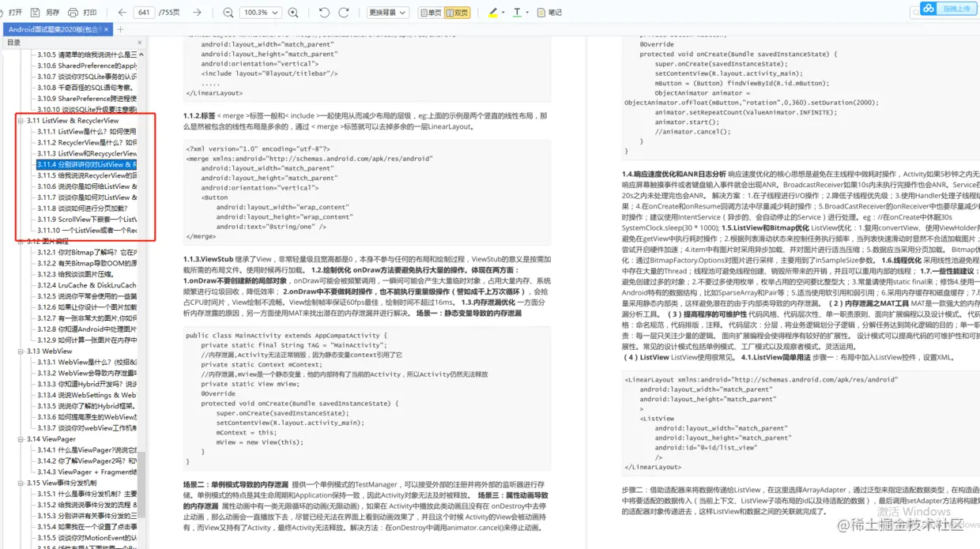Screen dimensions: 980x549
Task: Open outline item 3.13.3 你知道Hybrid开发吗
Action: (87, 384)
